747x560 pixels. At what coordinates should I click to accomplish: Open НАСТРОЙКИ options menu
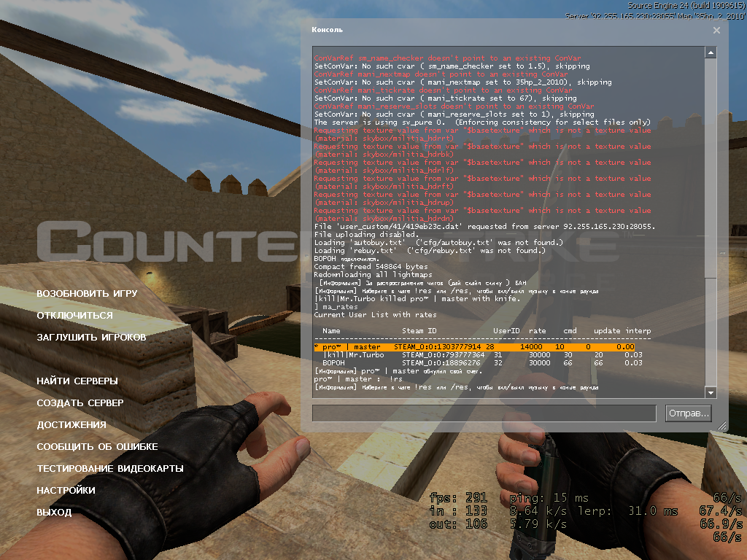(x=66, y=491)
